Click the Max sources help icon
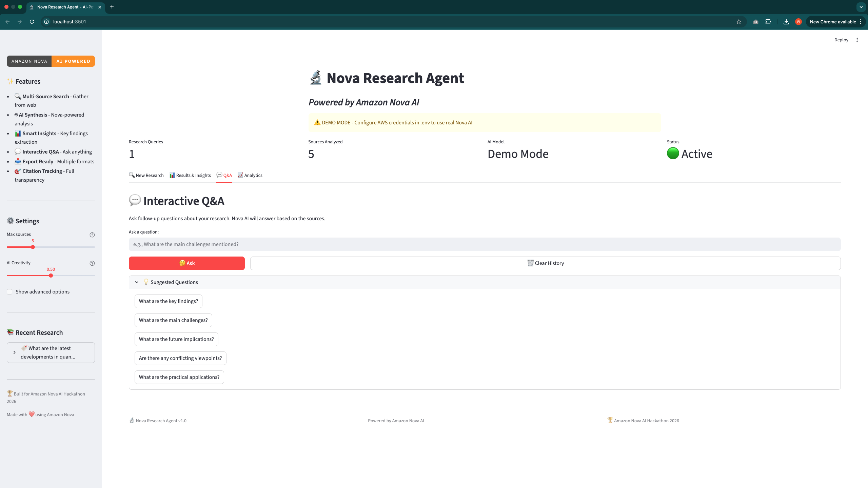 click(x=92, y=235)
